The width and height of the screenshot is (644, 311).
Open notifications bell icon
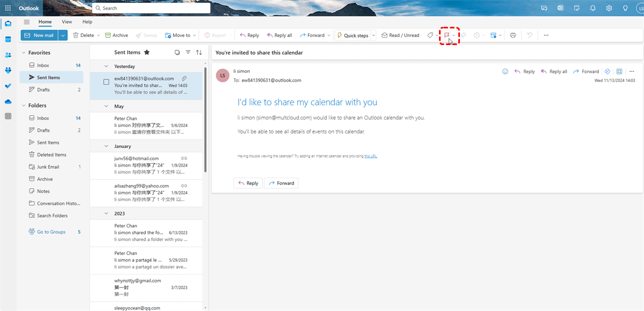[593, 8]
